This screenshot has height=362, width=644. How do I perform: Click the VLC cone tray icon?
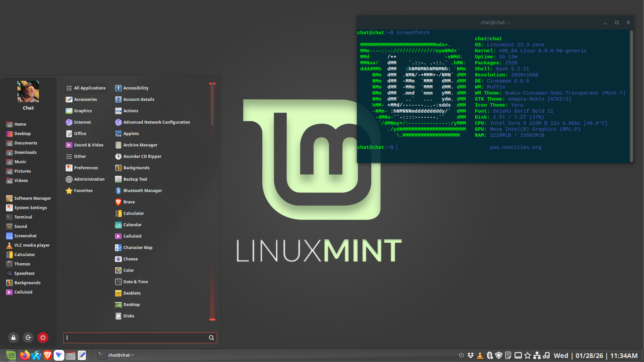[480, 355]
